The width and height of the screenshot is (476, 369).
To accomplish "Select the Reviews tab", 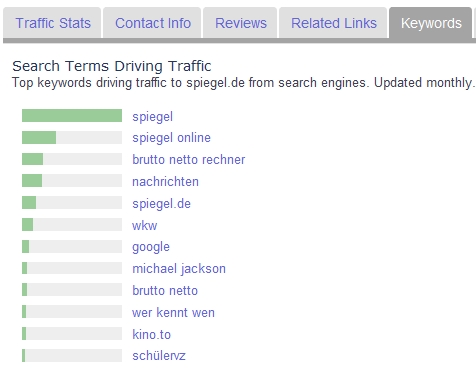I will coord(240,23).
